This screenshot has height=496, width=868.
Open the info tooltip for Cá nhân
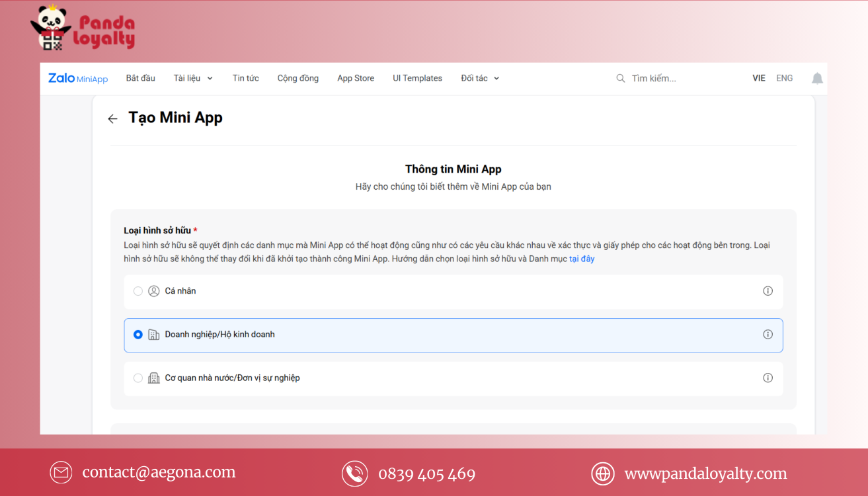click(x=768, y=291)
